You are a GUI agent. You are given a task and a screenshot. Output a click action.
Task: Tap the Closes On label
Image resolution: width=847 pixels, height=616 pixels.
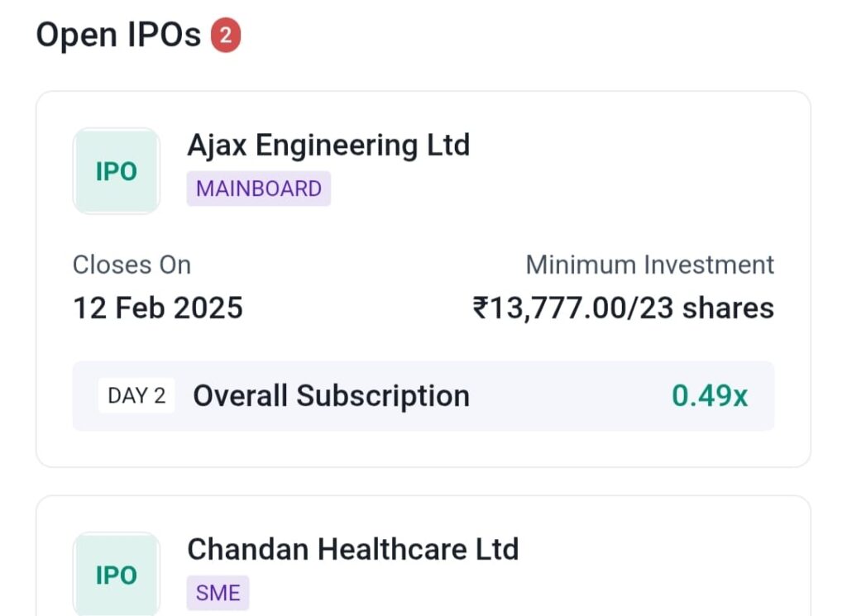[x=132, y=265]
